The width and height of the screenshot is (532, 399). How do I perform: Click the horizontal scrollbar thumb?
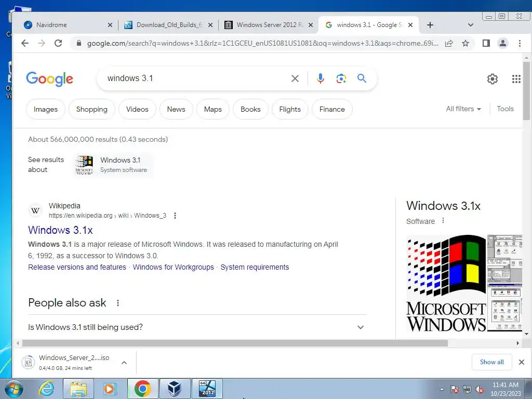[235, 343]
